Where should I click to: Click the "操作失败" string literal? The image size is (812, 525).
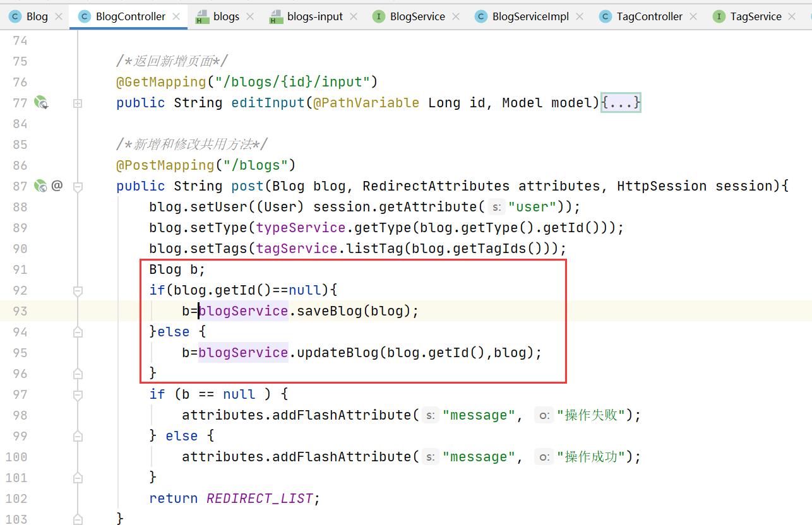(591, 415)
